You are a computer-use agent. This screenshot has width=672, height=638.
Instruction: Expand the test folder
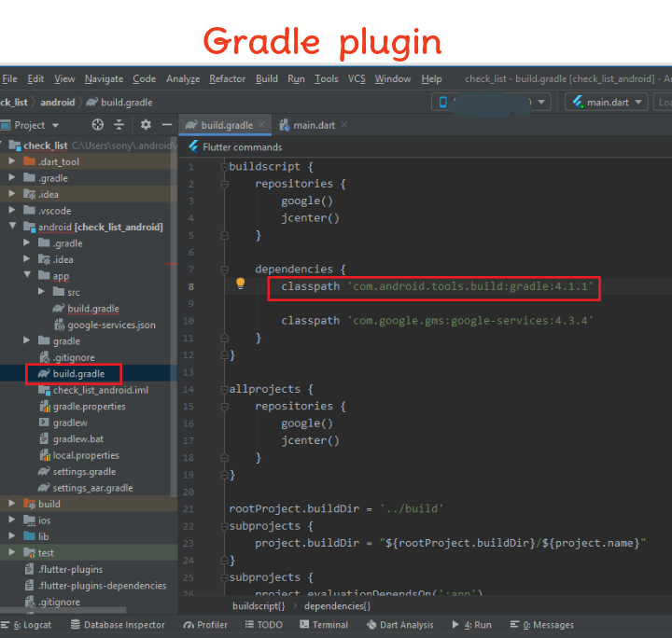coord(12,552)
